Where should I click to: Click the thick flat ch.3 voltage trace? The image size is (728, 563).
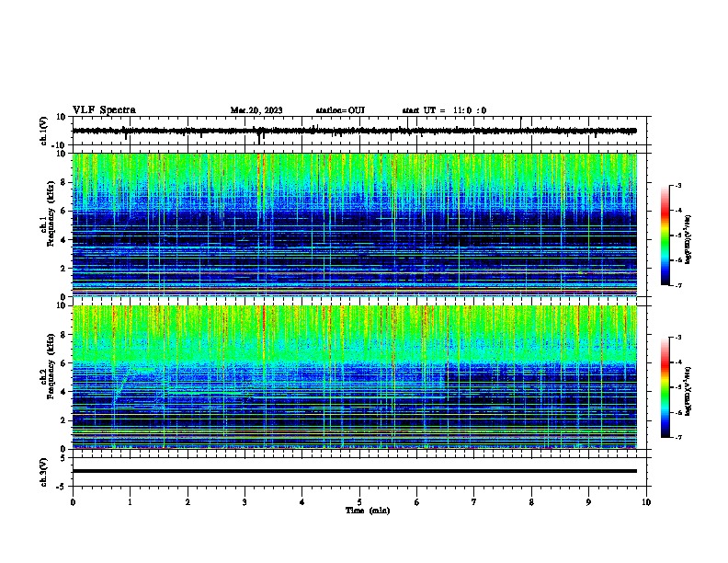[x=355, y=471]
